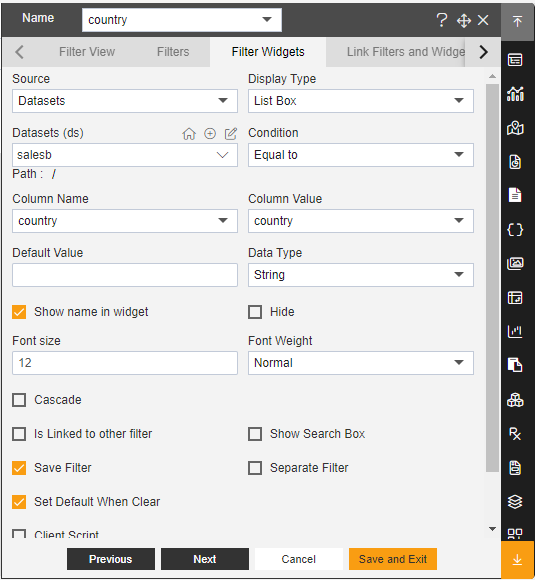Click the Rx icon in sidebar
This screenshot has width=535, height=580.
point(515,434)
